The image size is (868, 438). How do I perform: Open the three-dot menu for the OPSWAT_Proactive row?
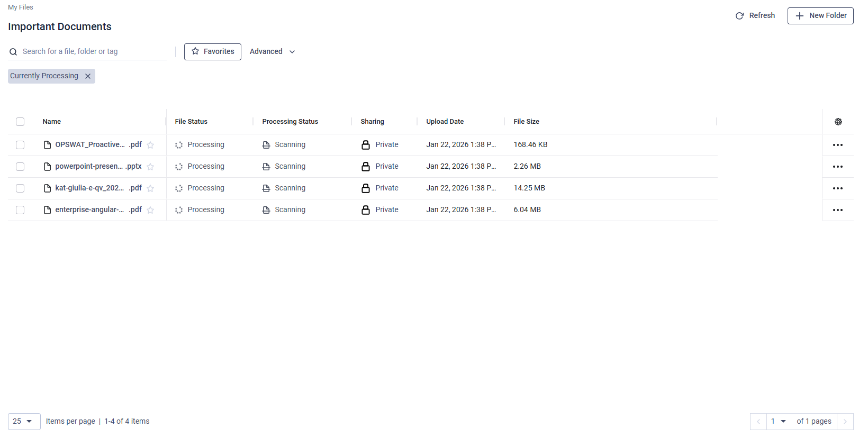click(837, 145)
